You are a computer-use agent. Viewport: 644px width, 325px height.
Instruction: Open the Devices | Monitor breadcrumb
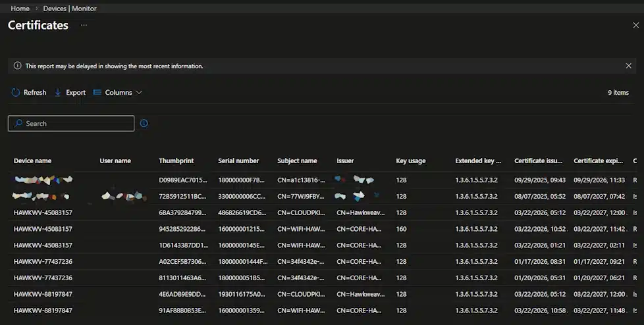(x=70, y=9)
